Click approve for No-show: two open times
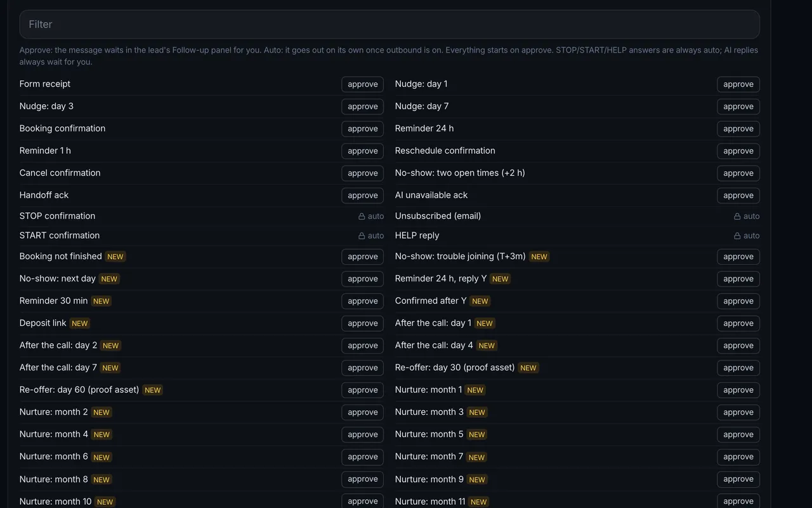The width and height of the screenshot is (812, 508). [x=738, y=173]
